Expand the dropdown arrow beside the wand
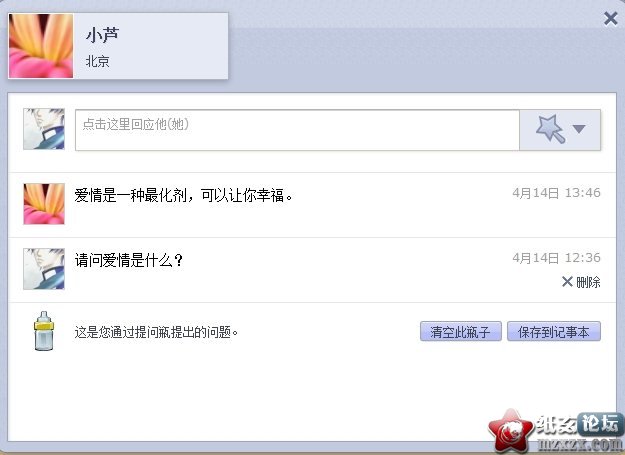 579,129
